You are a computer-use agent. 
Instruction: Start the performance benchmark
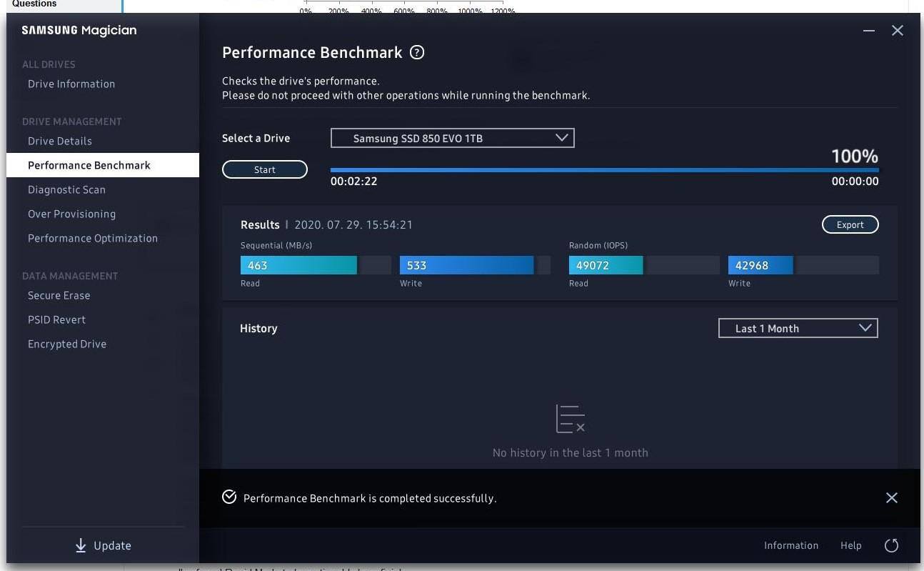pyautogui.click(x=264, y=169)
